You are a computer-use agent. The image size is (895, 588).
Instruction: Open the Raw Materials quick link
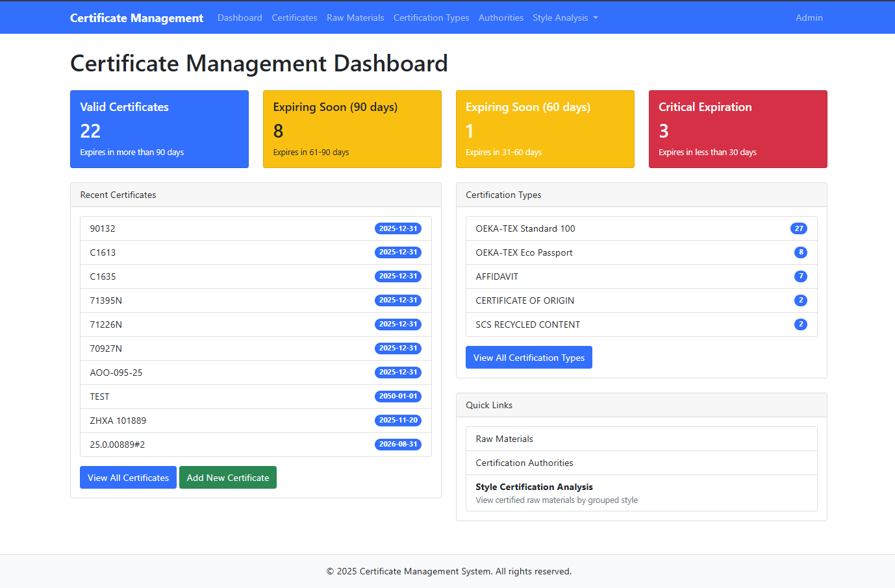coord(504,439)
